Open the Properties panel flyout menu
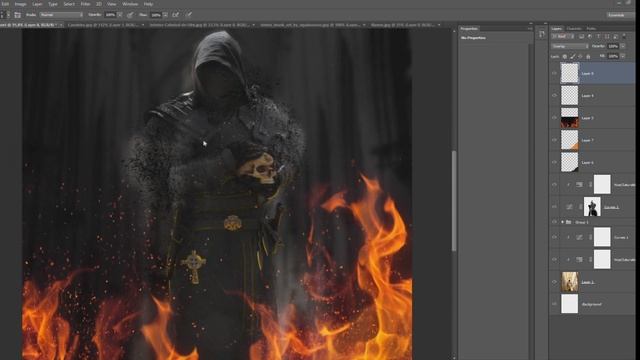This screenshot has height=360, width=640. click(x=530, y=29)
